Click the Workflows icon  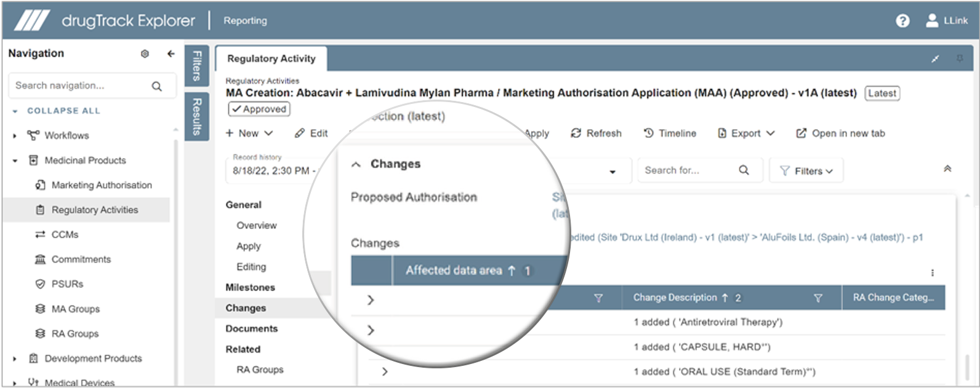(x=33, y=135)
